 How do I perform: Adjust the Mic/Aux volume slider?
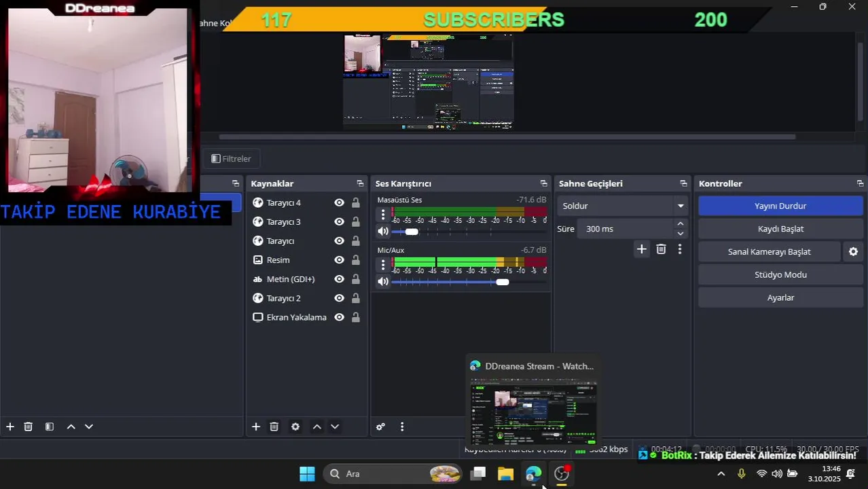click(x=469, y=281)
